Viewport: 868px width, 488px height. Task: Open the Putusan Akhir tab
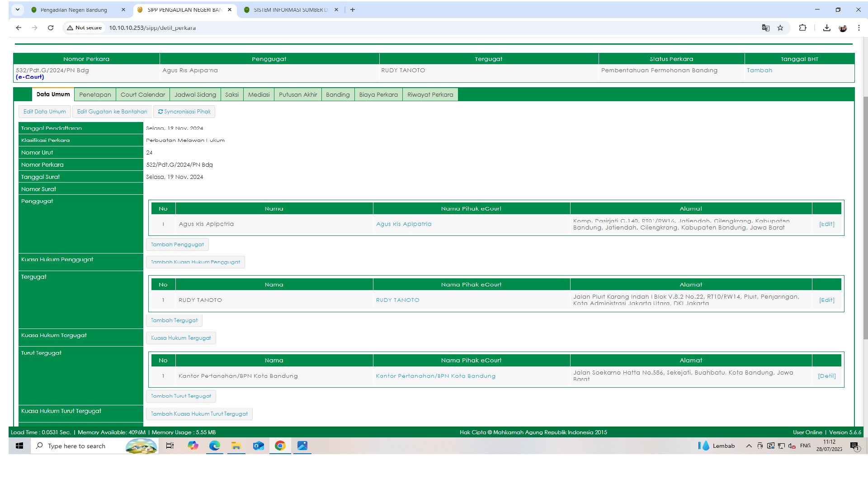point(297,94)
